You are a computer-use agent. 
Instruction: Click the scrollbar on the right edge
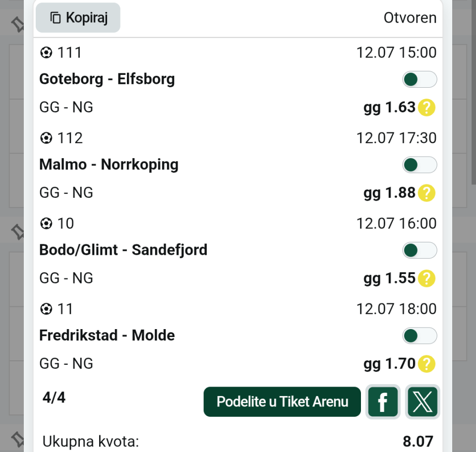coord(474,92)
